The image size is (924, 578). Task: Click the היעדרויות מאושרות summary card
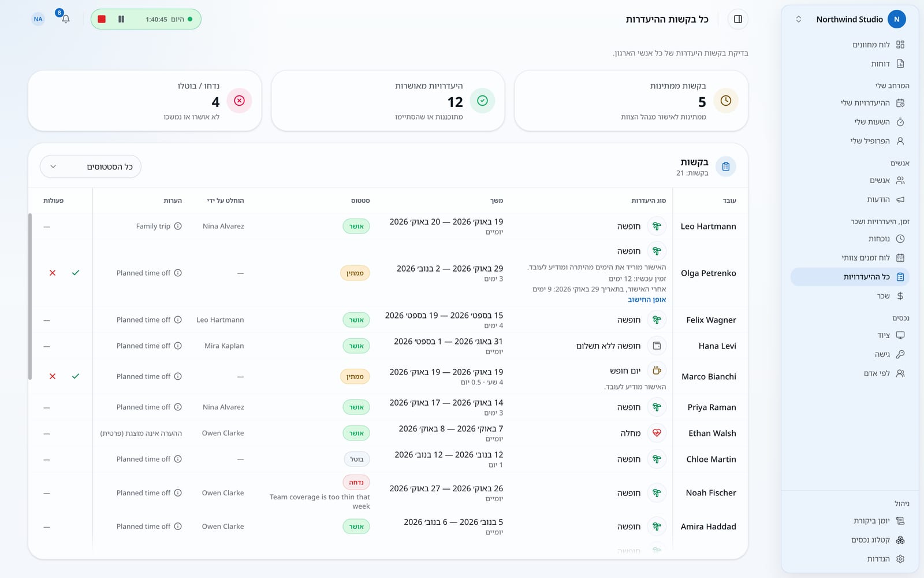(388, 101)
